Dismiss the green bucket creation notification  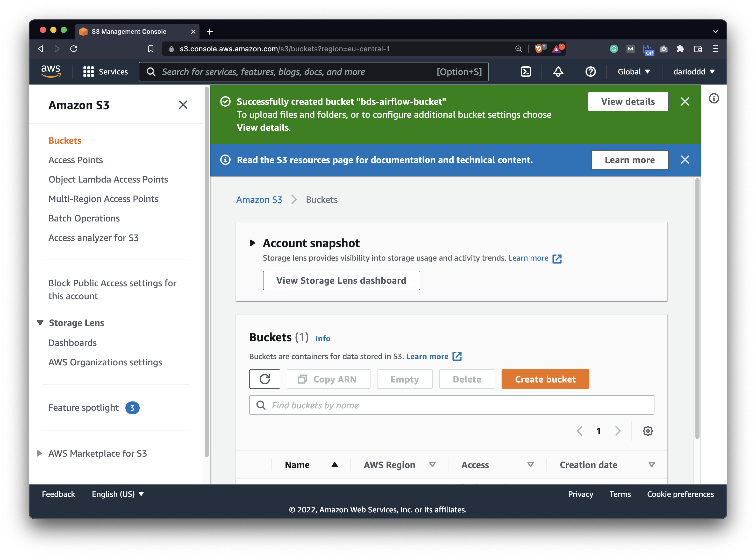point(684,101)
